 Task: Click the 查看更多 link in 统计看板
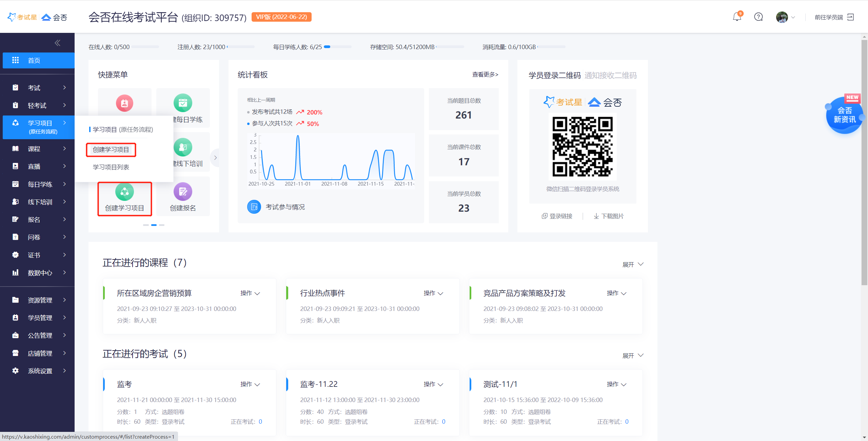(485, 75)
